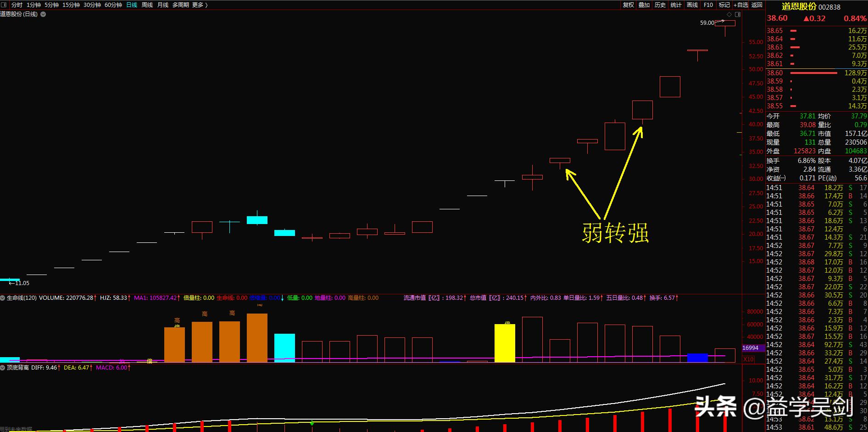The height and width of the screenshot is (432, 868).
Task: Toggle the right info panel icon
Action: tap(738, 15)
